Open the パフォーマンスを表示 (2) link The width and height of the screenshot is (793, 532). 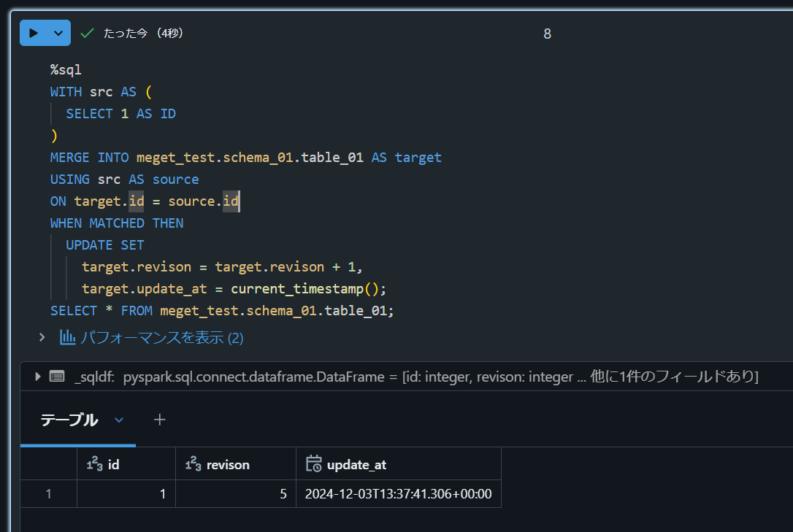point(162,337)
